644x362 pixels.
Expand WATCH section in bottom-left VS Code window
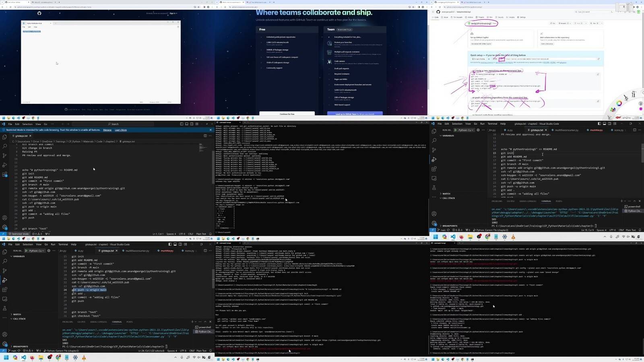tap(16, 314)
